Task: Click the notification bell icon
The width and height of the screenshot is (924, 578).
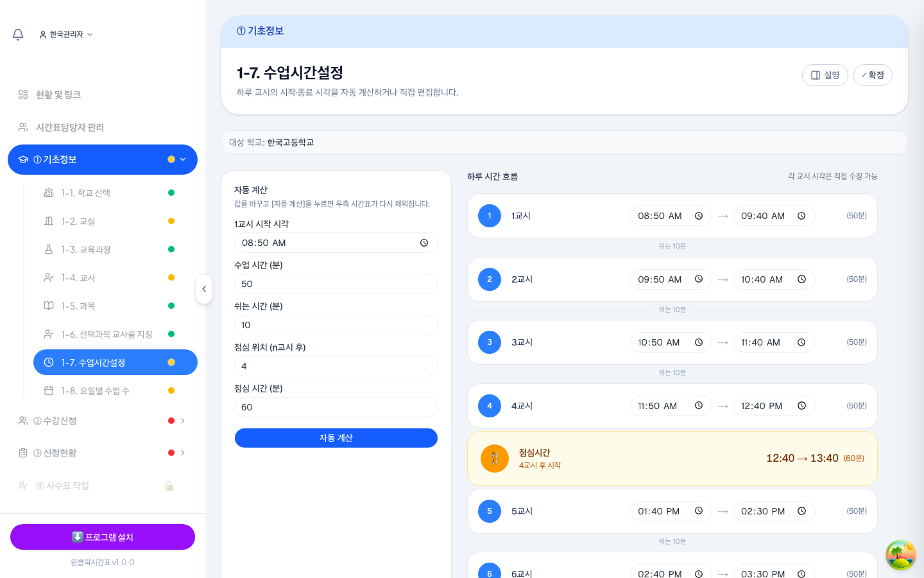Action: [x=18, y=35]
